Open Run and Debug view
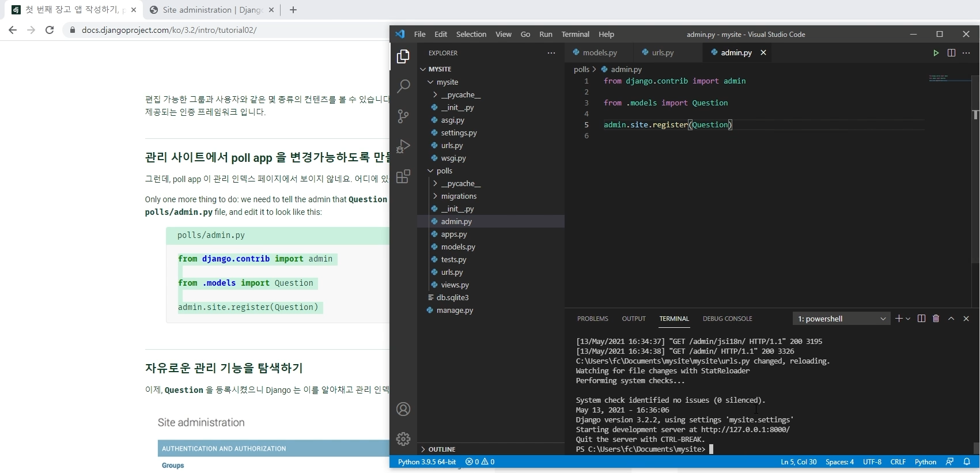 [403, 146]
